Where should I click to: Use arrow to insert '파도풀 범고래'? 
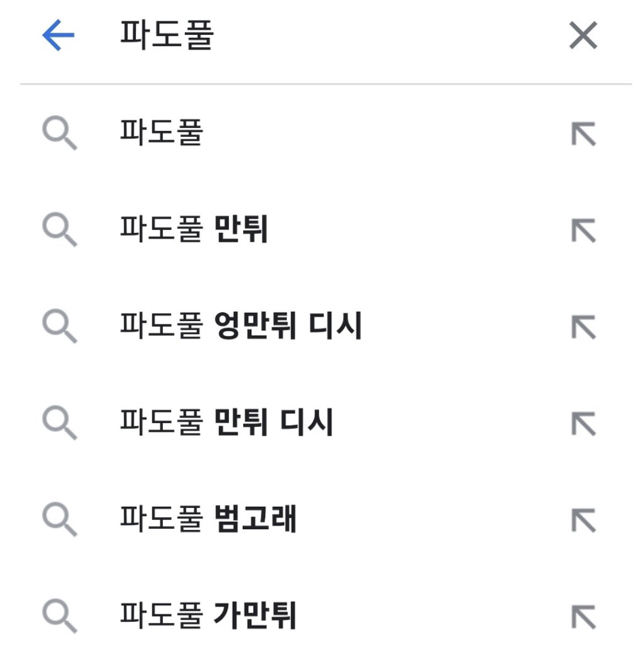tap(583, 521)
